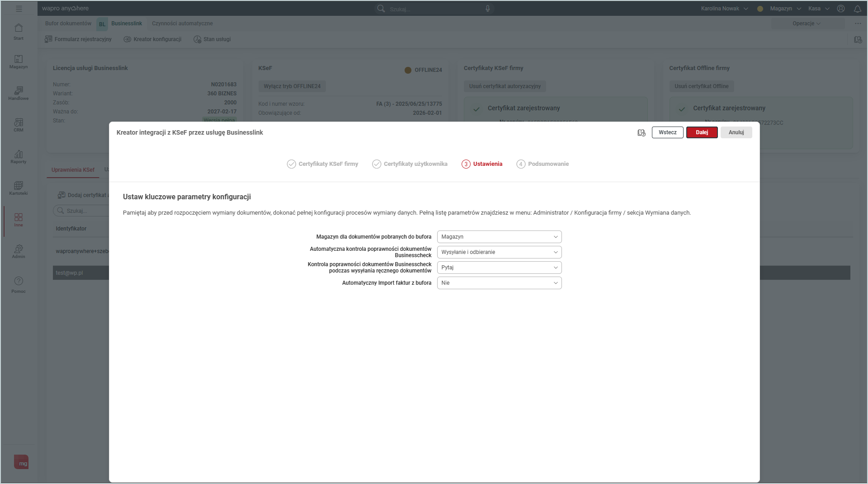Go to Podsumowanie step
Screen dimensions: 868x484
[x=542, y=164]
